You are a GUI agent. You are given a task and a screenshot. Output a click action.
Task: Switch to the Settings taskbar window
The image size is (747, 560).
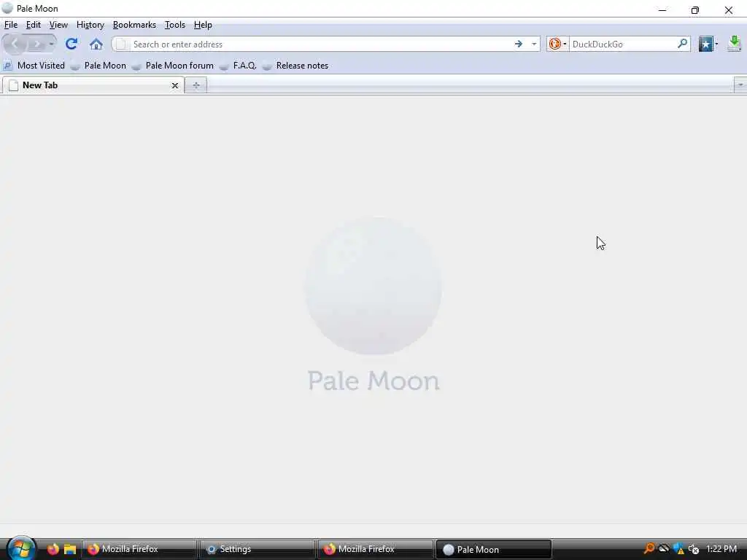[257, 549]
